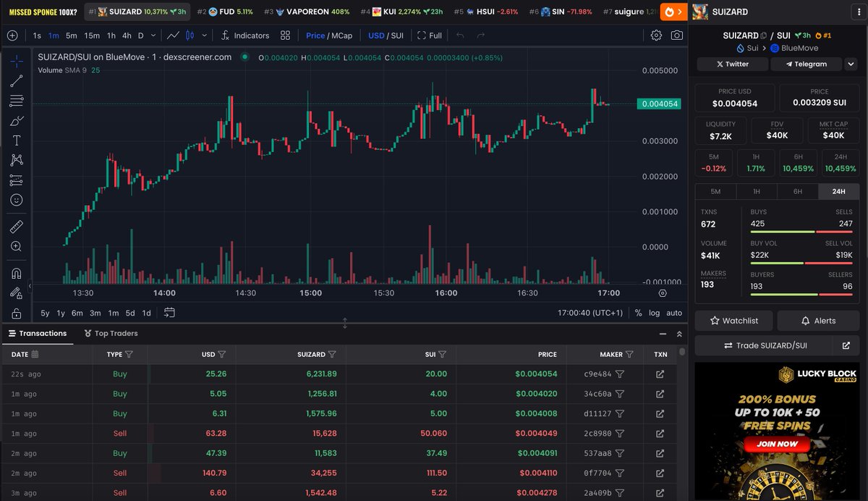Filter transactions by USD column
The width and height of the screenshot is (868, 501).
pos(222,355)
